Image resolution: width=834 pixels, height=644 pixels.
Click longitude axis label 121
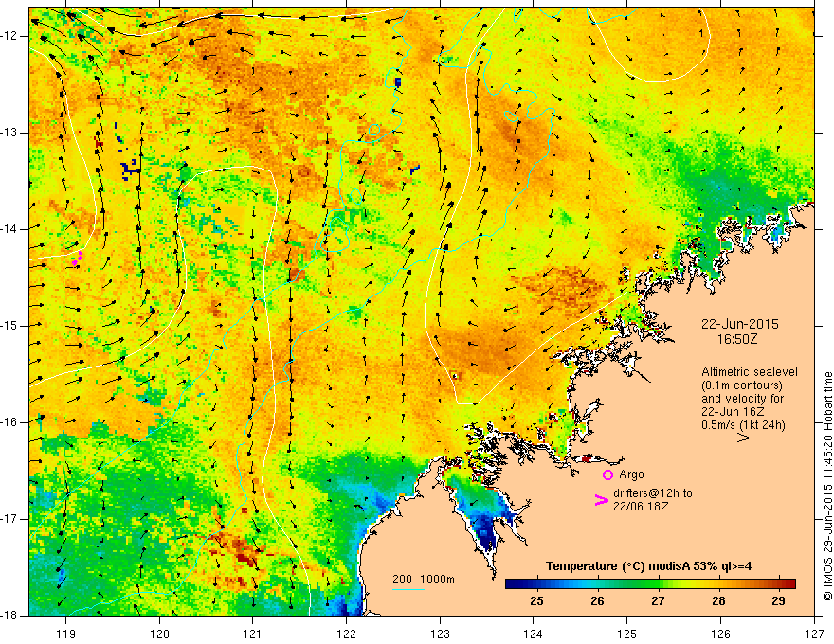click(x=252, y=634)
